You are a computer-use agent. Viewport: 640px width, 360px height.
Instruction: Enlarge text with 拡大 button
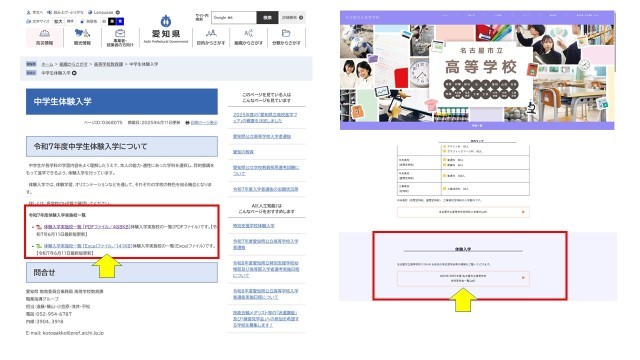pyautogui.click(x=58, y=21)
